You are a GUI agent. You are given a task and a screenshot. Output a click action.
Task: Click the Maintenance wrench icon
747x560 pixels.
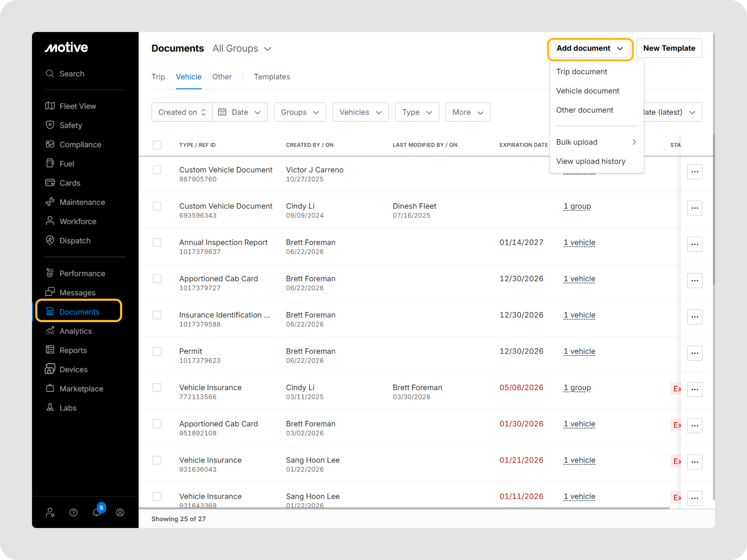click(x=50, y=202)
